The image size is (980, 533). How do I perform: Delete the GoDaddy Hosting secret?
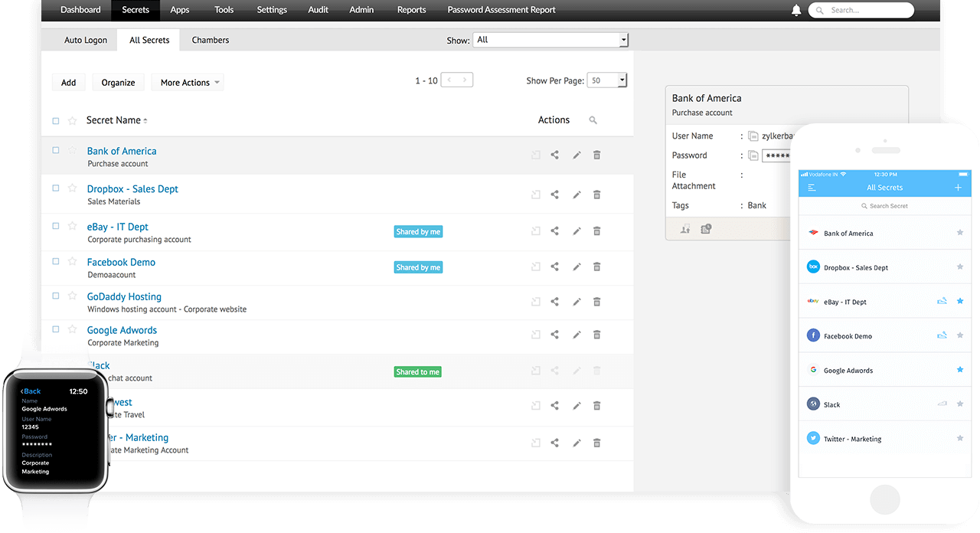click(597, 301)
